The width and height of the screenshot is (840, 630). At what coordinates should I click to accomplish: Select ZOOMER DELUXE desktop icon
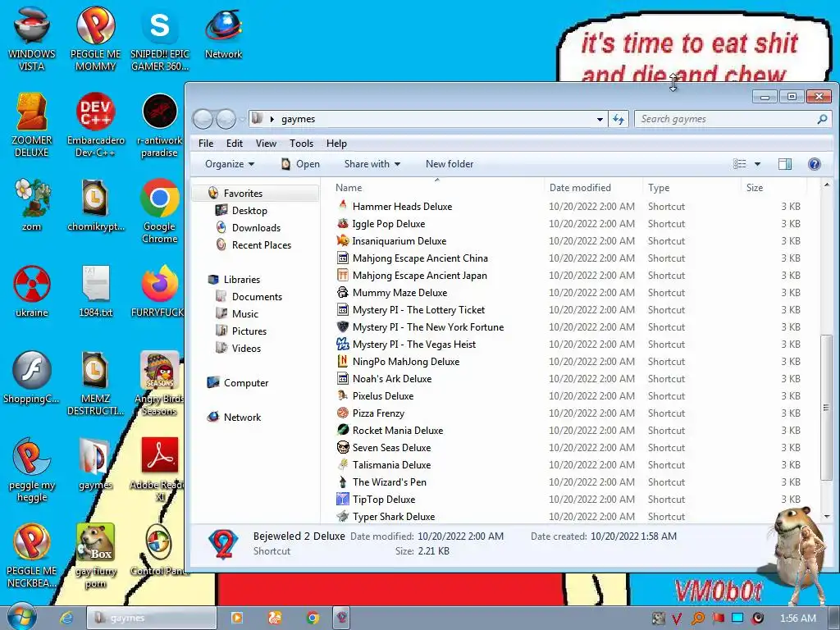(x=32, y=125)
